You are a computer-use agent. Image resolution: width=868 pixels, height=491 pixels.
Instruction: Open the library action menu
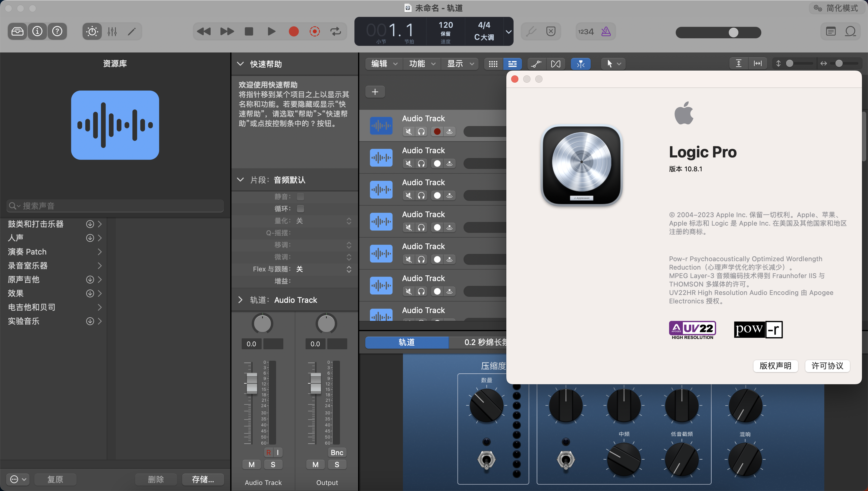[x=18, y=479]
